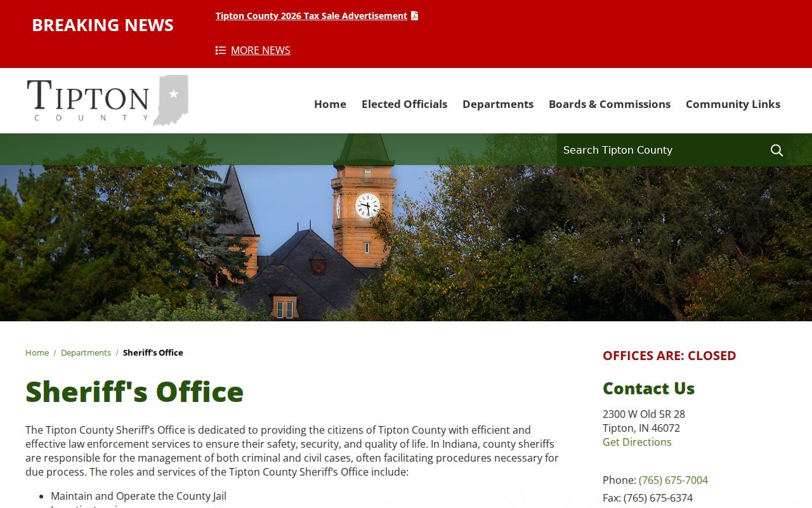Screen dimensions: 812x508
Task: Click the Tipton, IN 46072 text
Action: pos(641,428)
